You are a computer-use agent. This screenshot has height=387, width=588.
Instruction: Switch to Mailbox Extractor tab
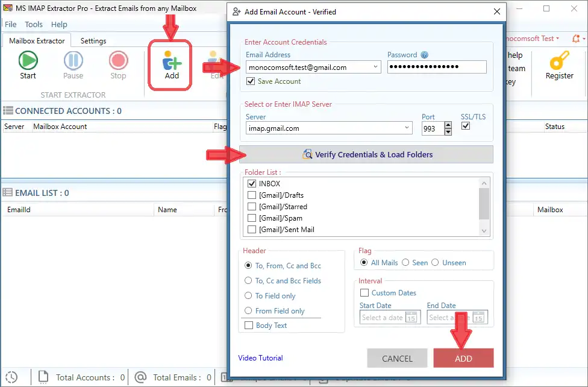coord(37,40)
